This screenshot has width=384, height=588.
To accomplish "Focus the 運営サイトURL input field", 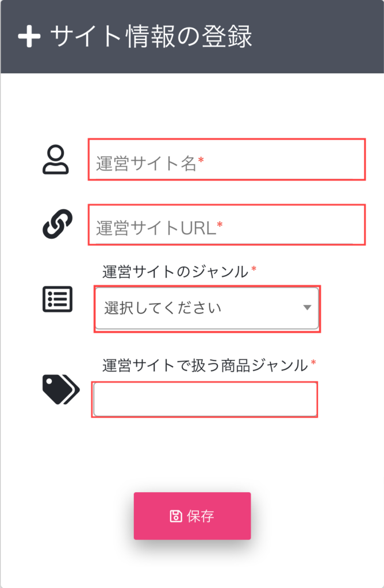I will (x=226, y=225).
